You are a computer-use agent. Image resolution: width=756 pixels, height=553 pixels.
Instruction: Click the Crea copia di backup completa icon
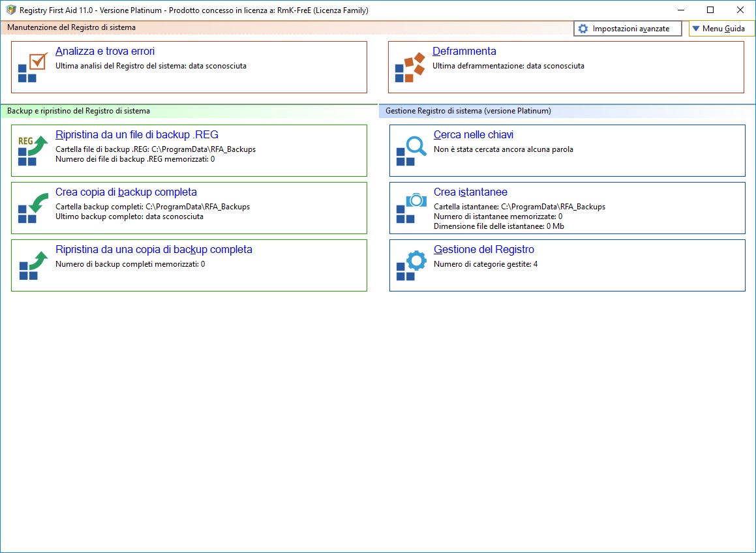[x=33, y=208]
